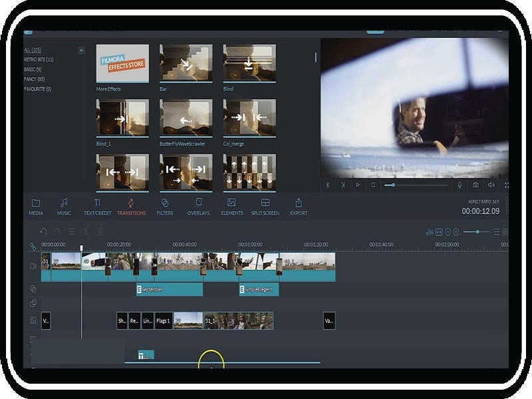The width and height of the screenshot is (532, 399).
Task: Select the BASIC (9) category
Action: point(33,69)
